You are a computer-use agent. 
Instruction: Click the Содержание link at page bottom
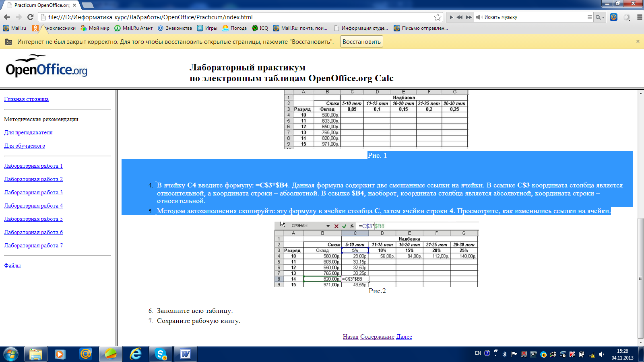pos(377,337)
